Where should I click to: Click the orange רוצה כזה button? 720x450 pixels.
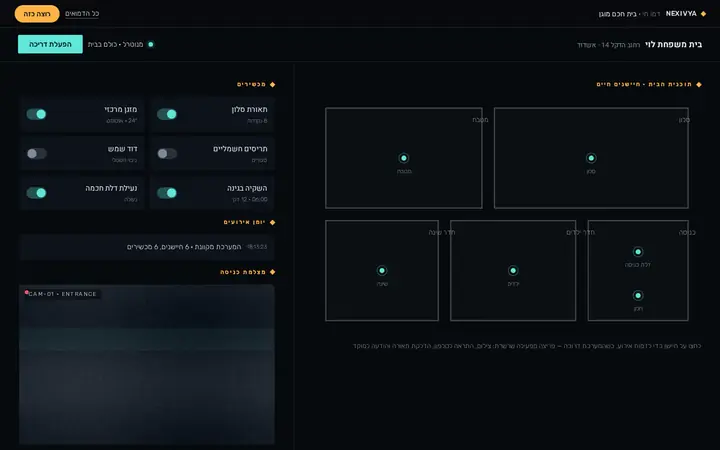coord(37,14)
